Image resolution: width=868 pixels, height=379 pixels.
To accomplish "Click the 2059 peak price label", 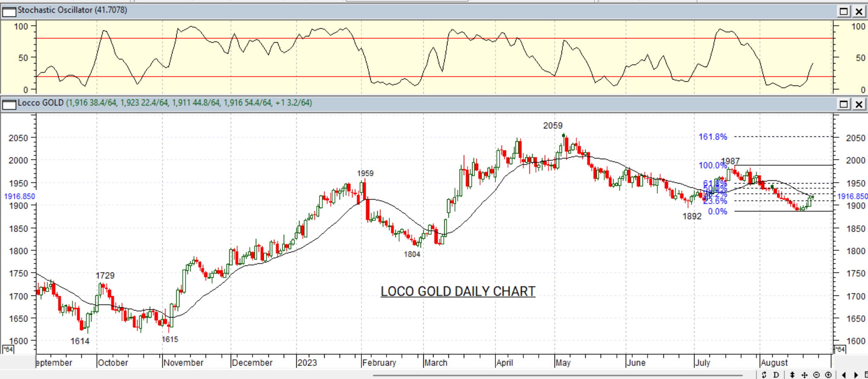I will click(553, 126).
